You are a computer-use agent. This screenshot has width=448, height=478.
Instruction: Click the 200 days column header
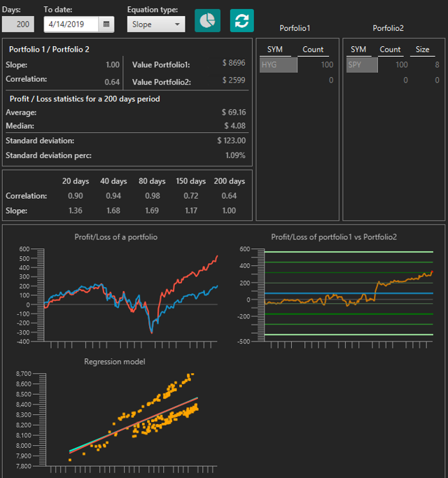pyautogui.click(x=230, y=181)
